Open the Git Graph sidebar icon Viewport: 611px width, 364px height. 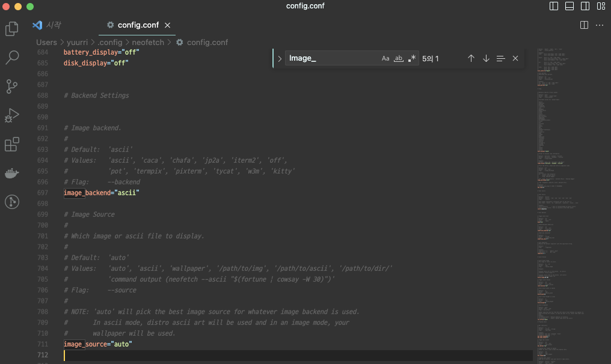[11, 202]
